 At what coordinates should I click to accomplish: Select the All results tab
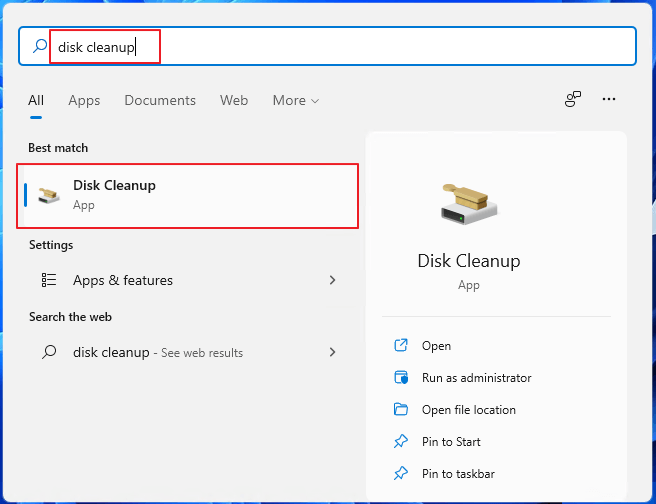[x=36, y=101]
